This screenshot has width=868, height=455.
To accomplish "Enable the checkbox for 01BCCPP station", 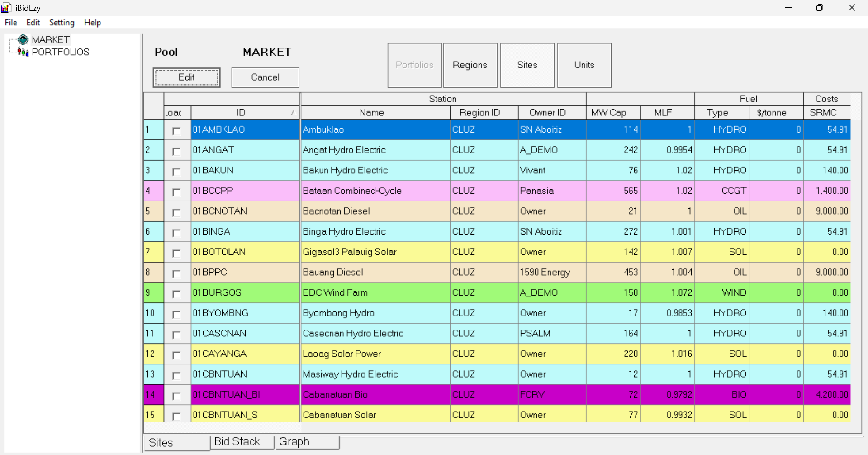I will [x=176, y=192].
